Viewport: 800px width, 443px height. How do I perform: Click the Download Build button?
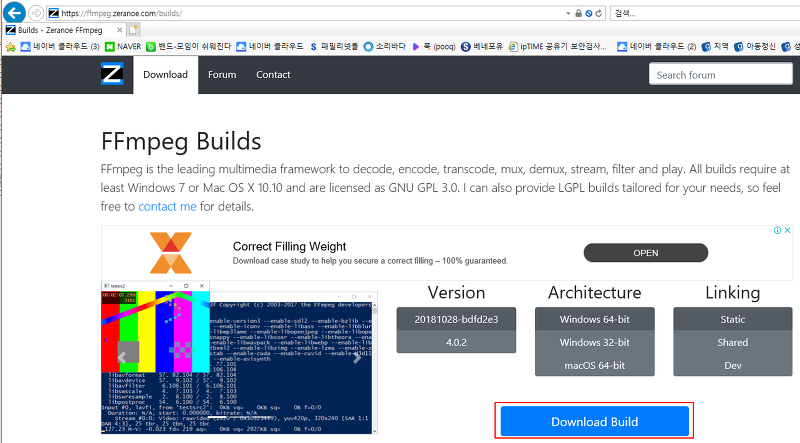pos(594,421)
